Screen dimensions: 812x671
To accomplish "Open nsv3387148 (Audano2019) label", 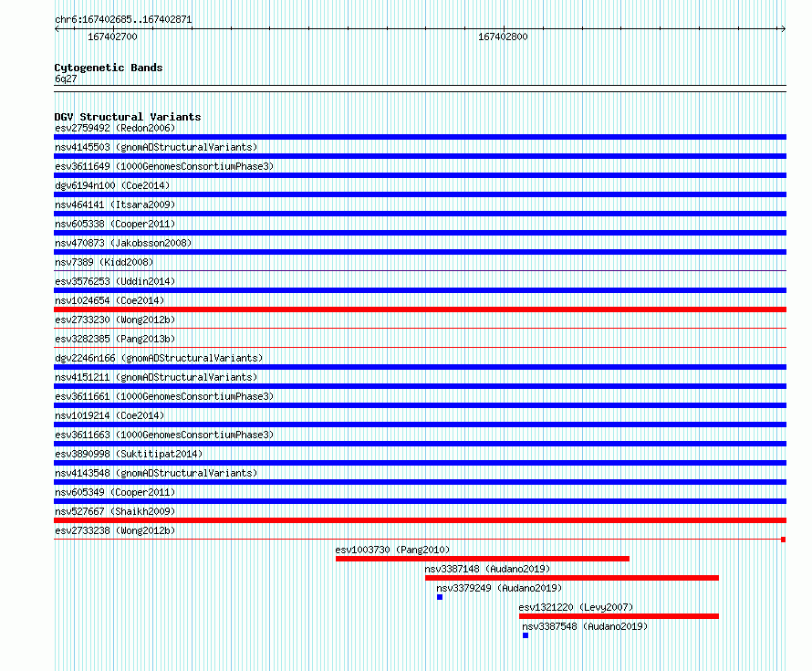I will 487,569.
